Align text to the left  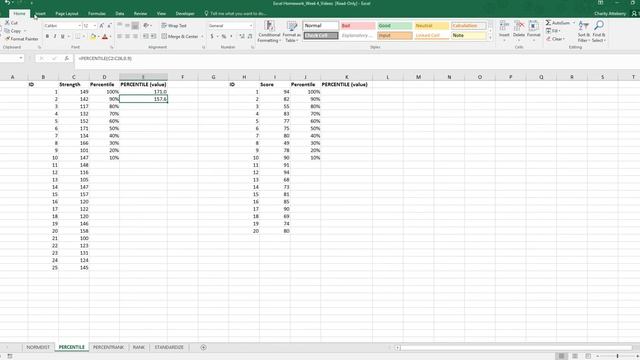pyautogui.click(x=120, y=36)
